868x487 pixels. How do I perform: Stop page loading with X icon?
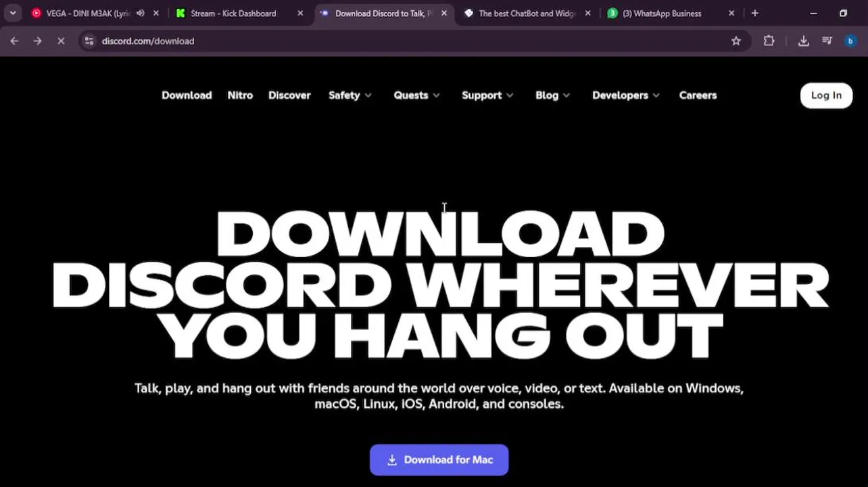point(61,41)
